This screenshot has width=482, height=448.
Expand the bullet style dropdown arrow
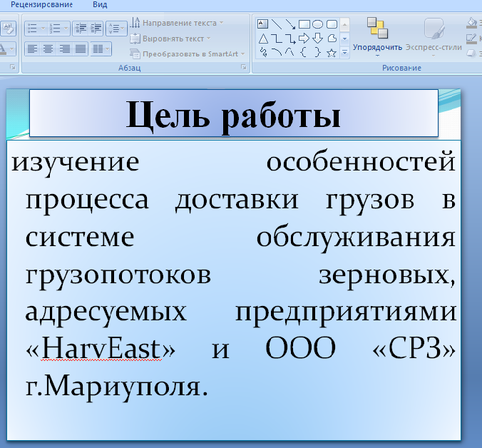(43, 29)
